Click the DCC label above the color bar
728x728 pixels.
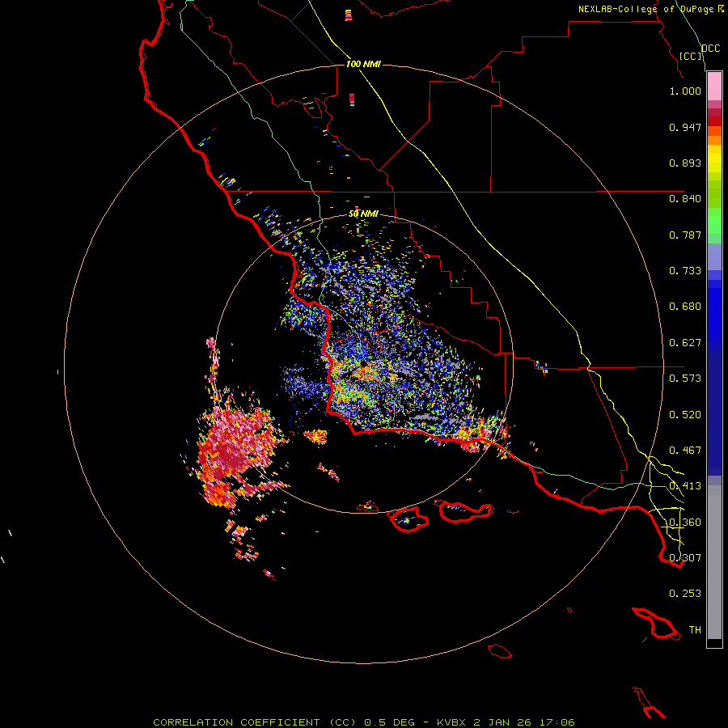click(x=711, y=49)
